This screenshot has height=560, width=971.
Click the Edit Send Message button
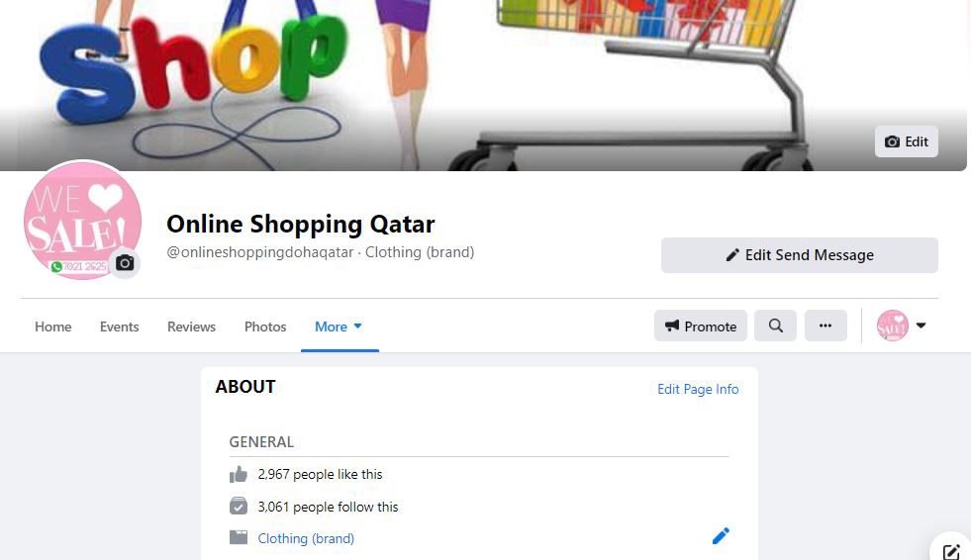(x=800, y=255)
